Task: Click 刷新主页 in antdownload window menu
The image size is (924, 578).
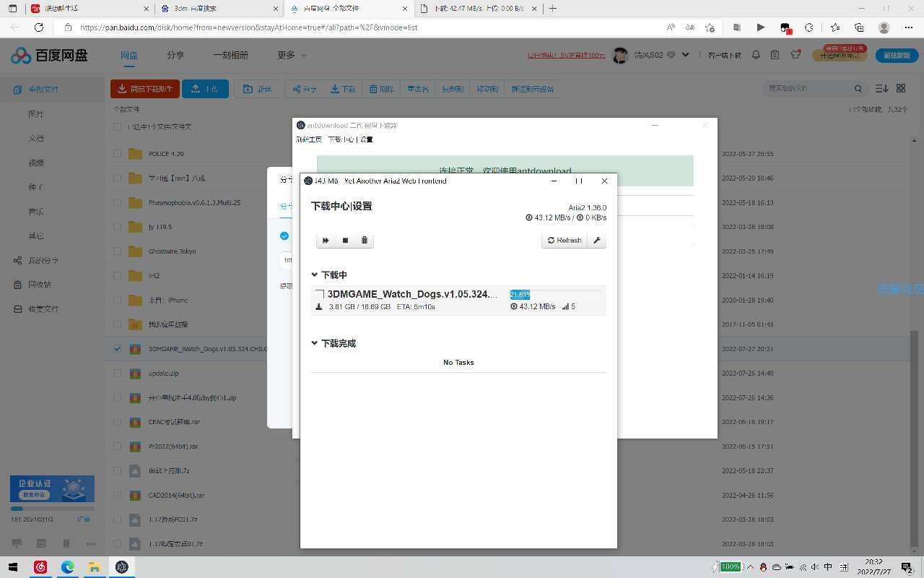Action: point(308,139)
